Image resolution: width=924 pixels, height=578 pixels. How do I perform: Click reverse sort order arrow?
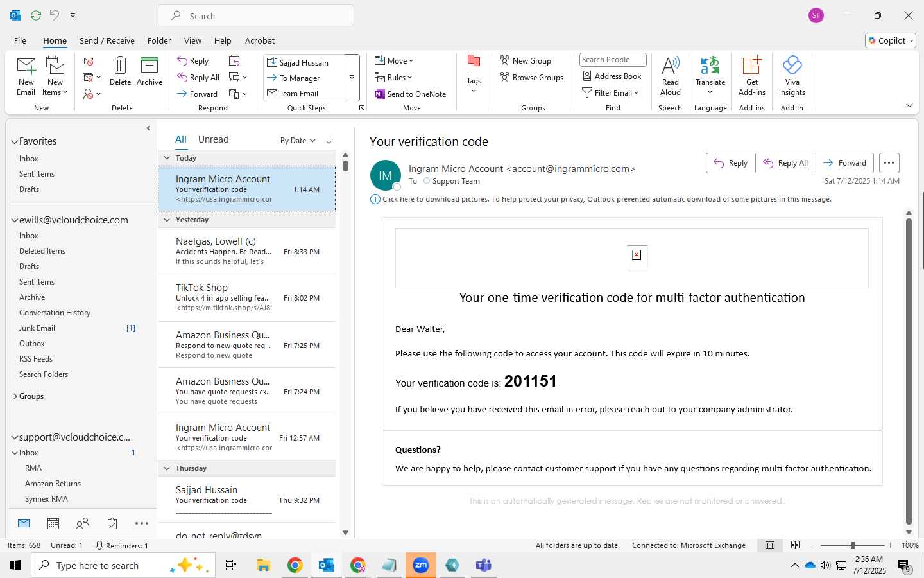329,140
